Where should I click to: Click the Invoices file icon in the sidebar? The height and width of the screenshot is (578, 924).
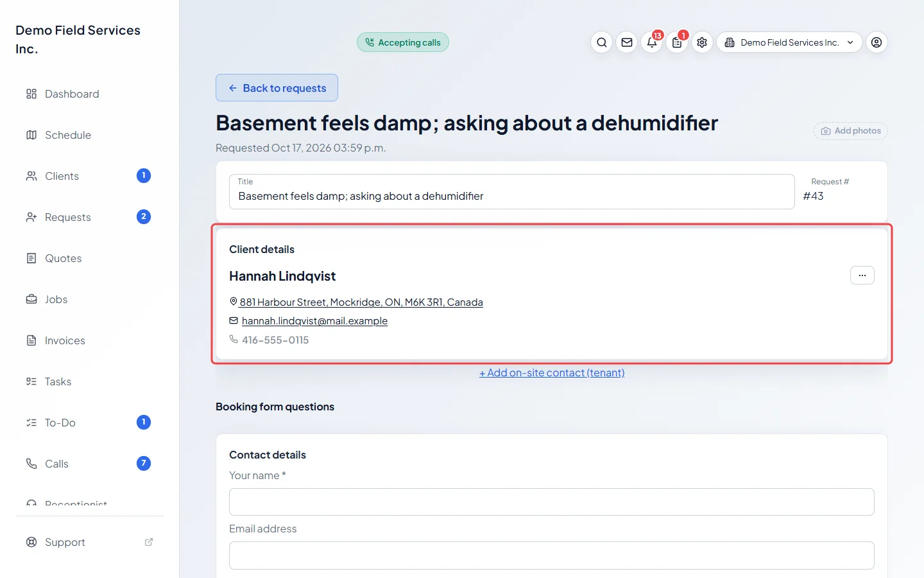(31, 340)
